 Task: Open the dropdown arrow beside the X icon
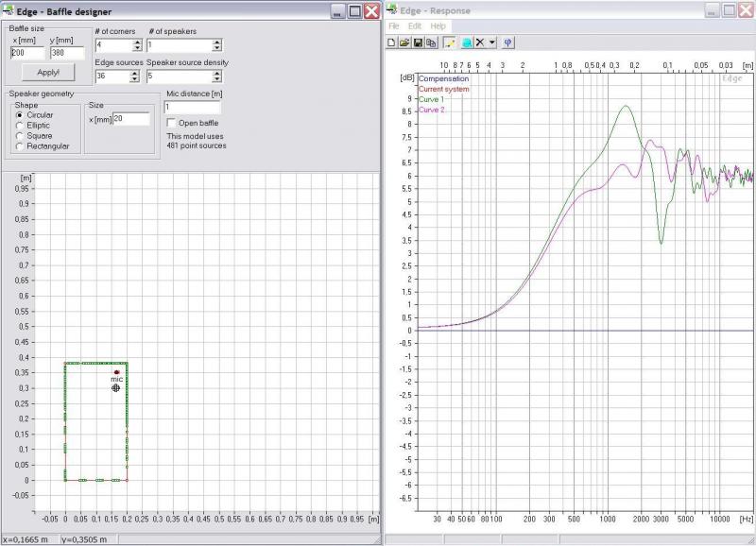tap(492, 43)
